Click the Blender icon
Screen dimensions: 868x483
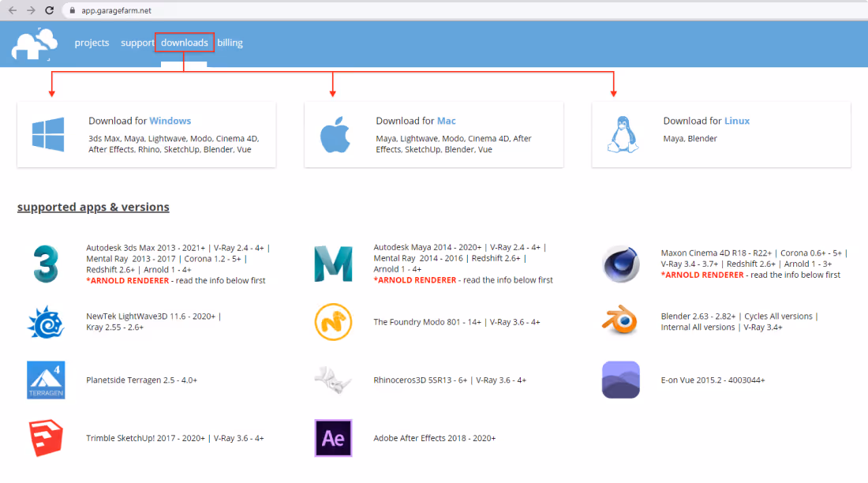tap(620, 320)
